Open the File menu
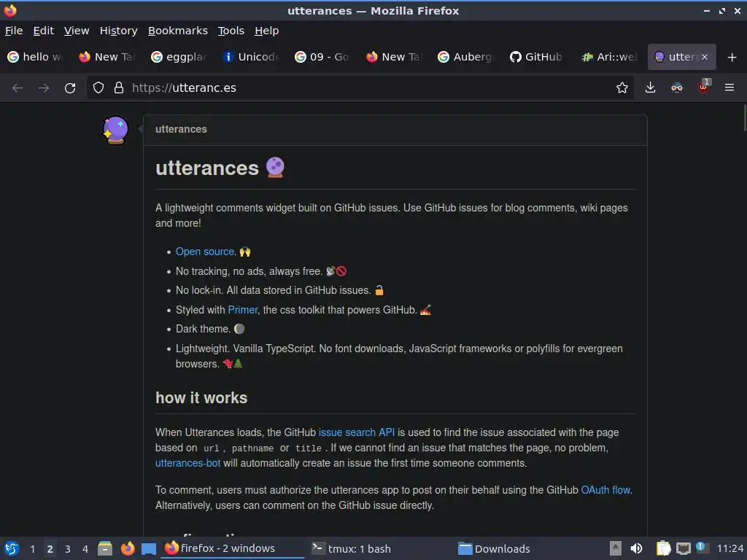The width and height of the screenshot is (747, 560). (14, 31)
